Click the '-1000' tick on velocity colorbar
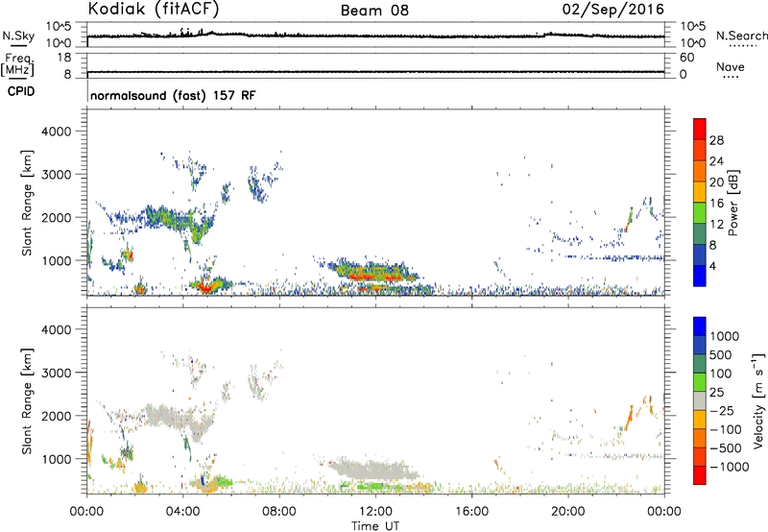The image size is (768, 532). coord(730,467)
